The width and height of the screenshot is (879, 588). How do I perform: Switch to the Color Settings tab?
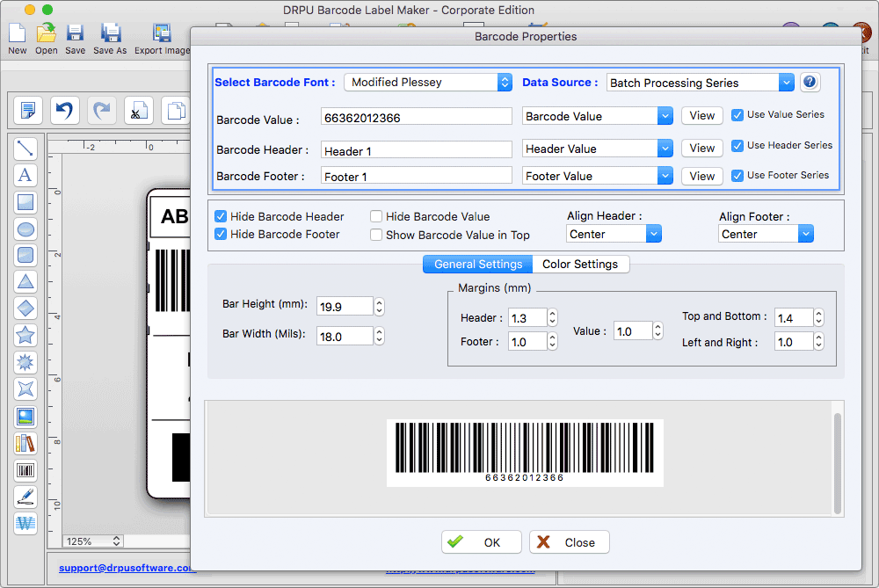click(581, 264)
